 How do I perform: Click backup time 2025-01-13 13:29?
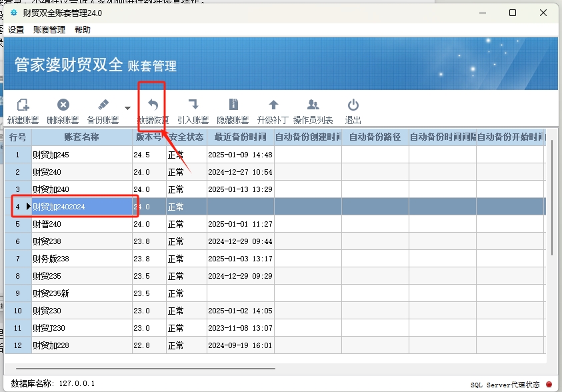[x=240, y=189]
